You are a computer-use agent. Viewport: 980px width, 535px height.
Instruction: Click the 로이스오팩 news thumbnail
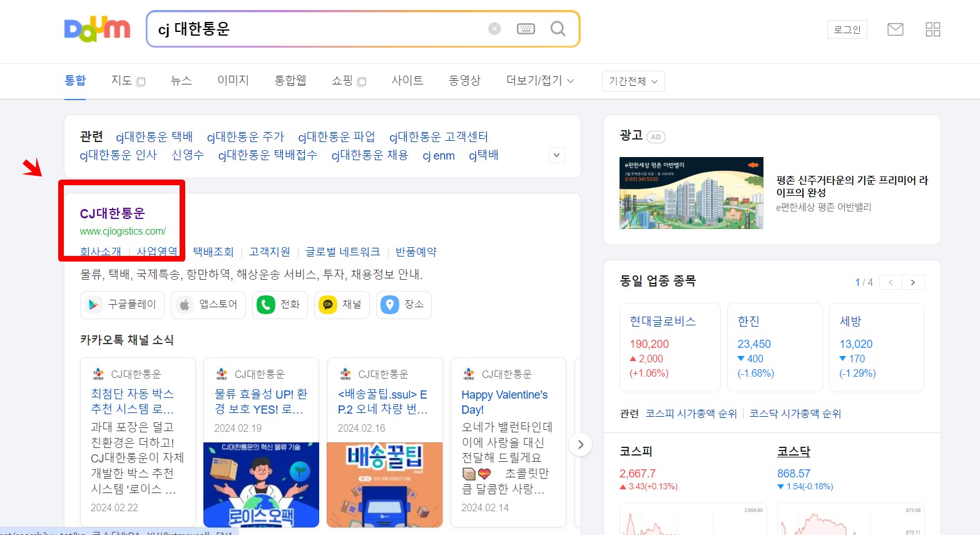click(261, 485)
